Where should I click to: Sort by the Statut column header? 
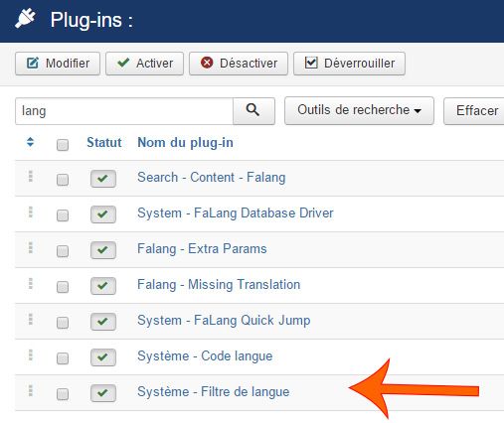click(104, 143)
